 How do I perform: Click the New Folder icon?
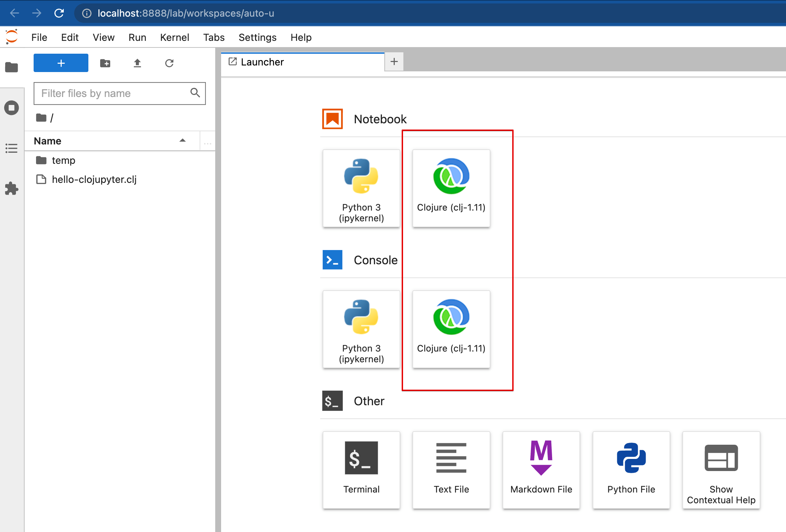pos(105,63)
